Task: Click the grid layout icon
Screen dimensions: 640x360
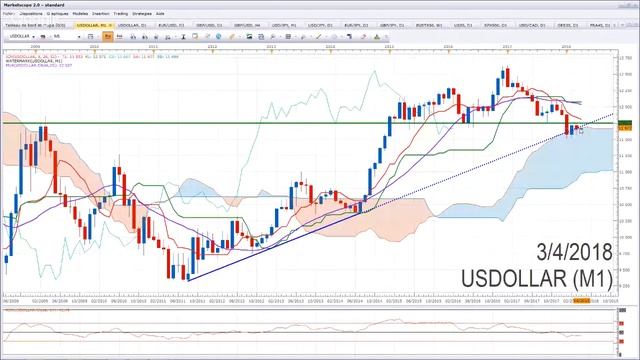Action: click(288, 37)
